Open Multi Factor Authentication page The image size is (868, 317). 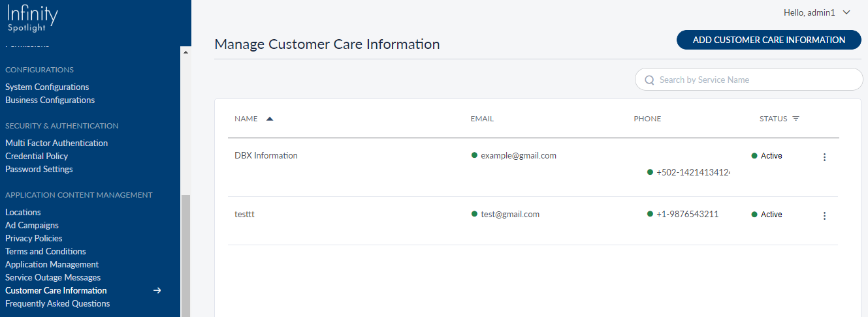(56, 143)
